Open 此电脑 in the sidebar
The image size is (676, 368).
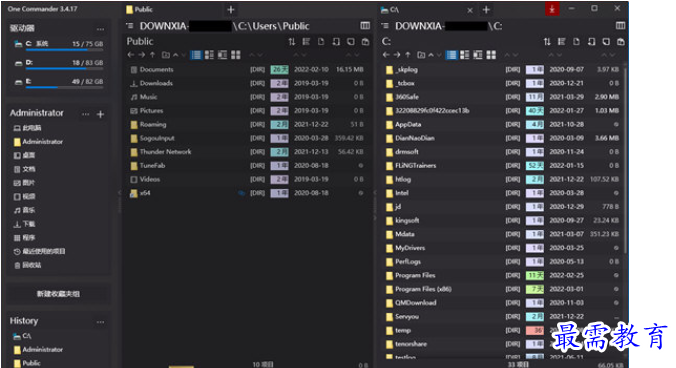click(x=28, y=128)
